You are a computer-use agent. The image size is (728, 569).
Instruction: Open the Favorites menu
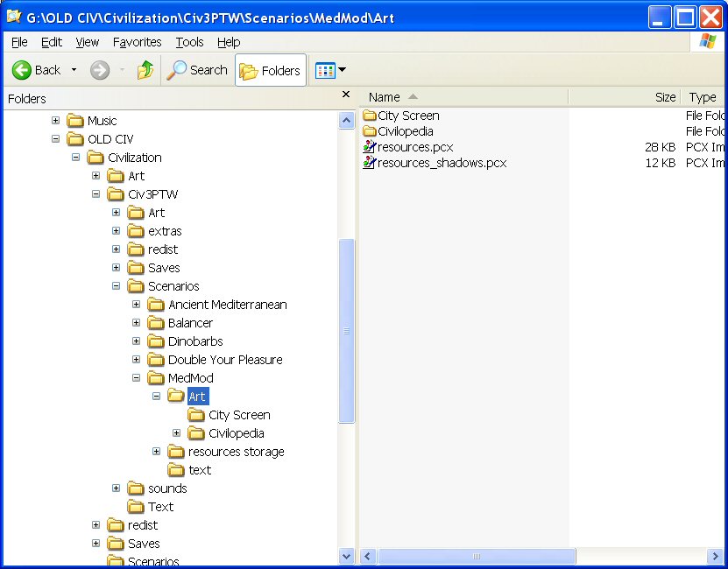(137, 42)
